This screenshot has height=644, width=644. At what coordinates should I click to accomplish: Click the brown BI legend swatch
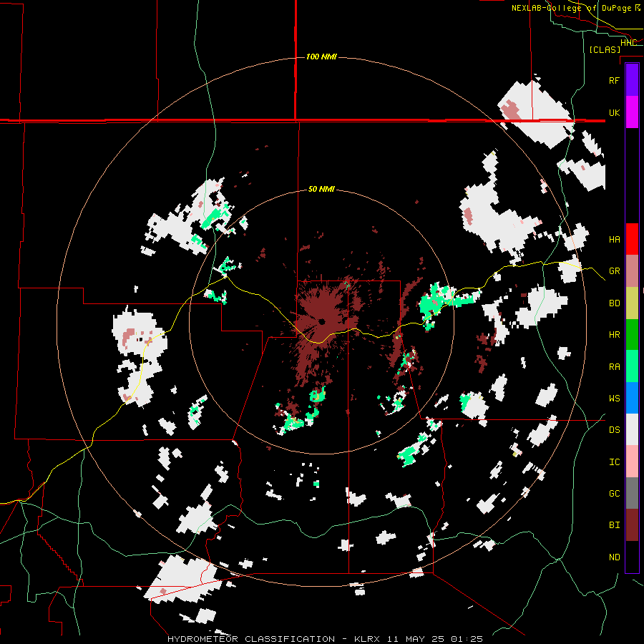(x=632, y=525)
